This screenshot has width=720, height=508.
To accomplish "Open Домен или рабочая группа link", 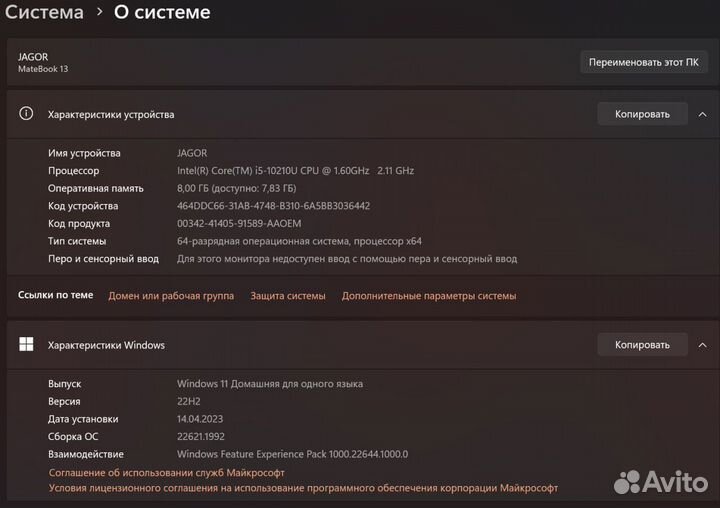I will [x=171, y=296].
